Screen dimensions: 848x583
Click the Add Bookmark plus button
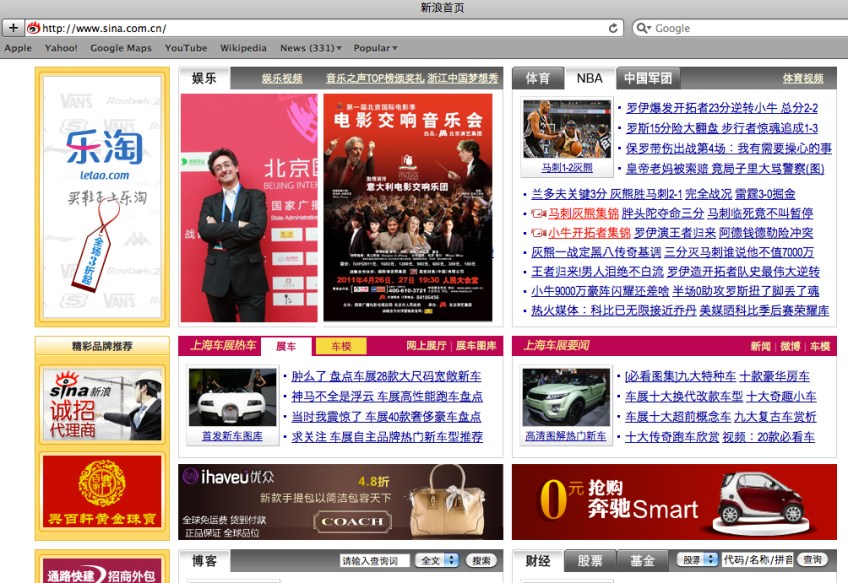coord(13,28)
